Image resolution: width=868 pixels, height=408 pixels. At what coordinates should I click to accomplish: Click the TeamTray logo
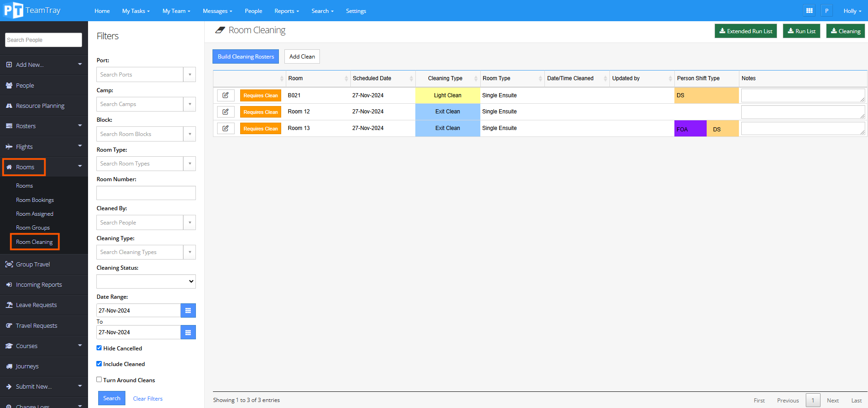coord(32,10)
